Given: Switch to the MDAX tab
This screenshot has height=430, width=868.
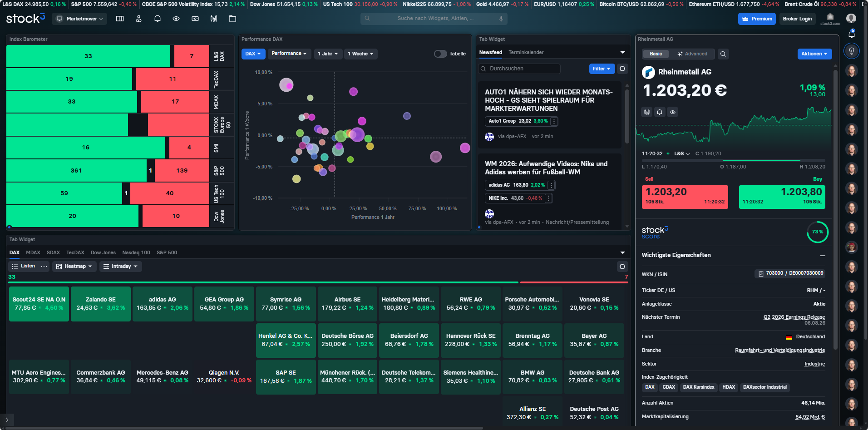Looking at the screenshot, I should (33, 252).
